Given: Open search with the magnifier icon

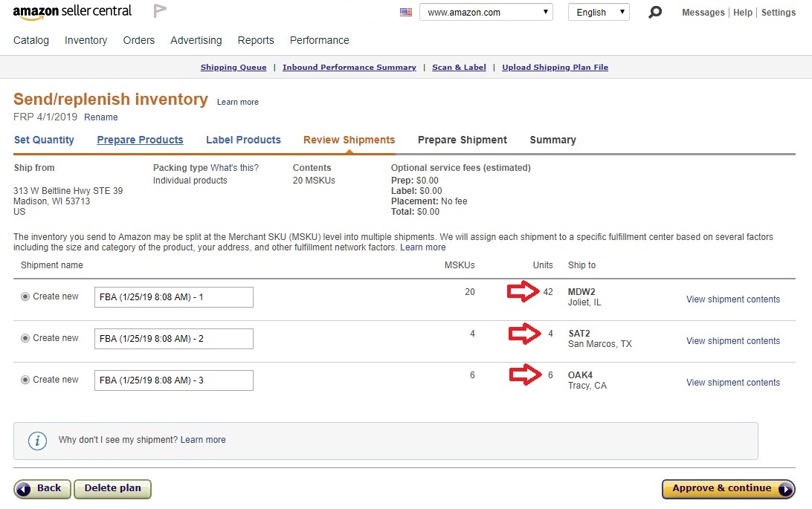Looking at the screenshot, I should (x=655, y=12).
